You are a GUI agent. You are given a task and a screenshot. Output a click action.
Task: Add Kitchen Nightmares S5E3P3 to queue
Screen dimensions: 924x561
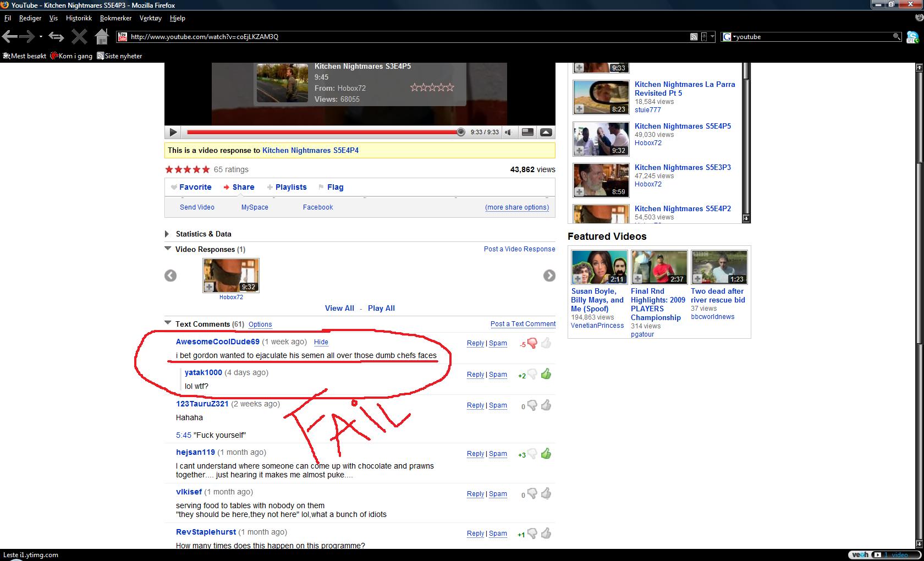pos(579,191)
